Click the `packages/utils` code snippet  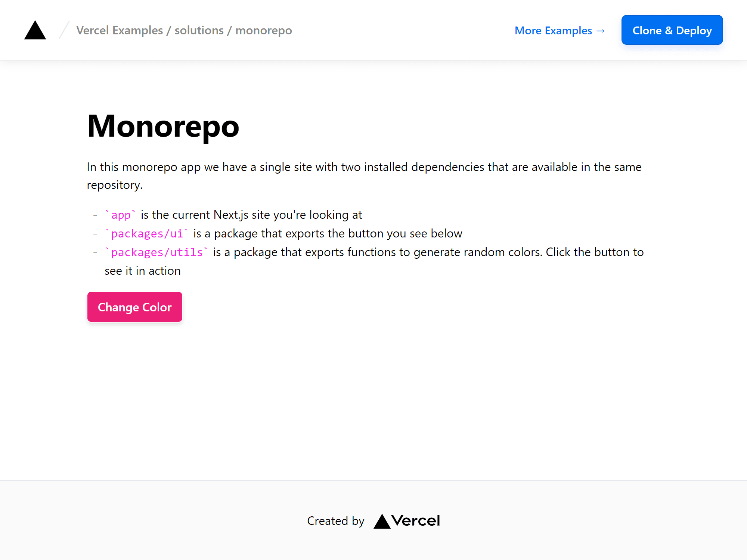(x=156, y=252)
